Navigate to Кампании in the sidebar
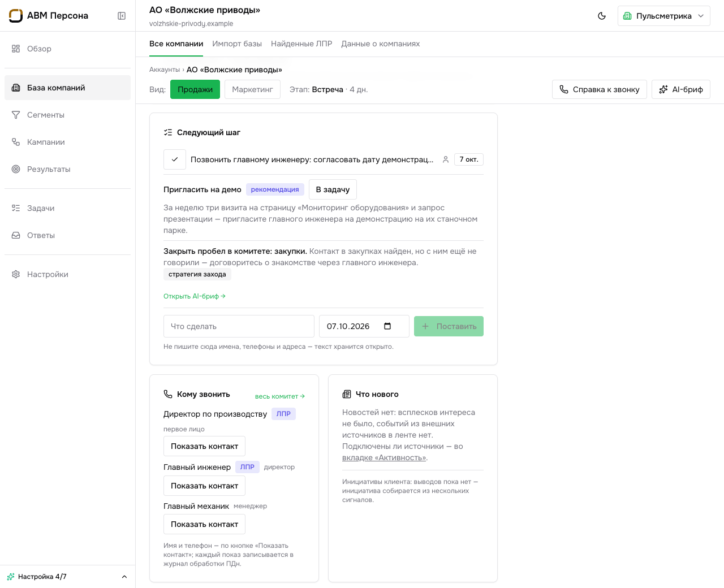The width and height of the screenshot is (724, 588). click(x=67, y=142)
